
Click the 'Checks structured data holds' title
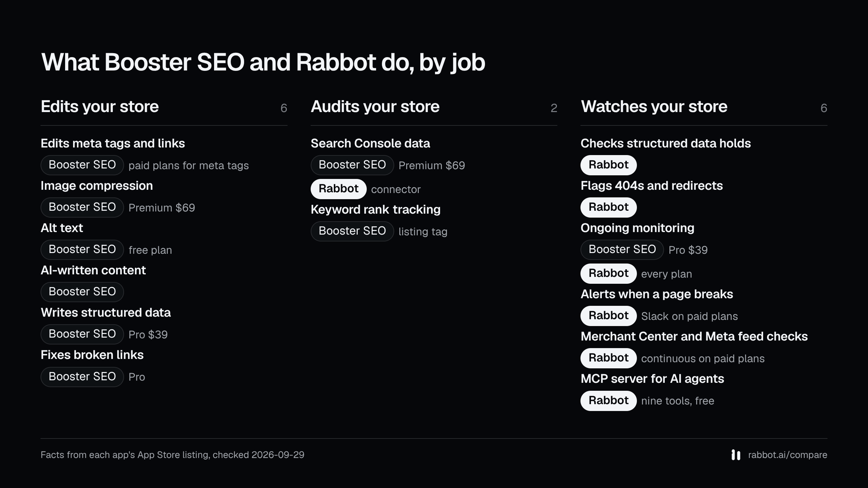(x=665, y=144)
